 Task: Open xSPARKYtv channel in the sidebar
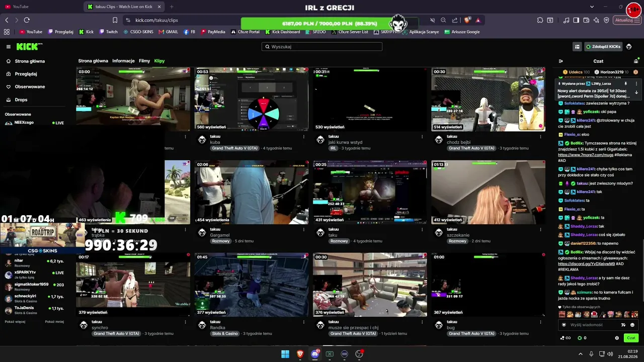point(34,275)
